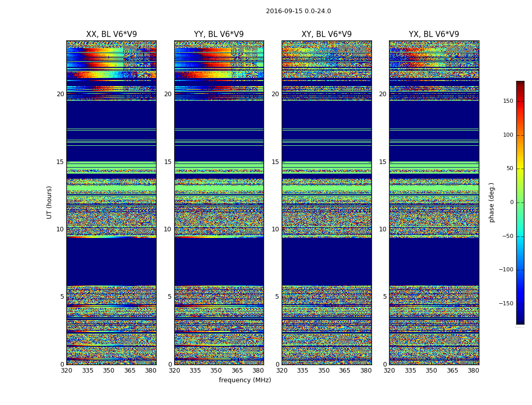Click the "365" frequency tick under YX plot
This screenshot has height=405, width=532.
pos(452,371)
